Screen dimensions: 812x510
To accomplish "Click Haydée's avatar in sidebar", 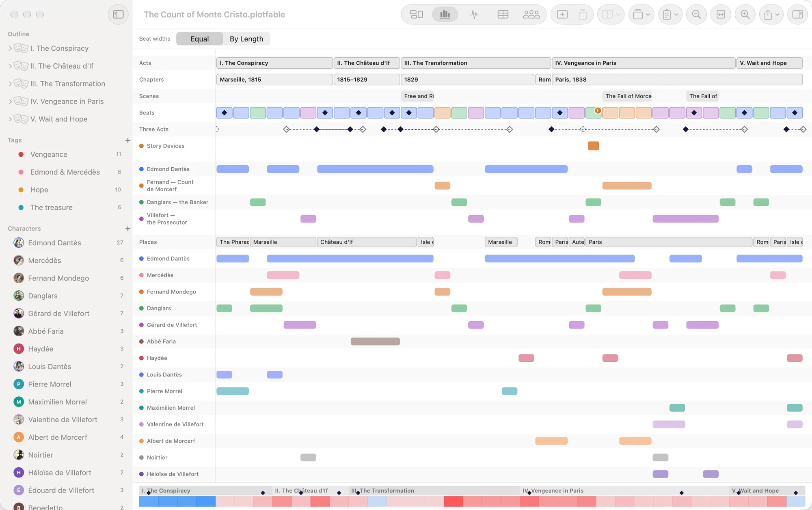I will pos(18,349).
